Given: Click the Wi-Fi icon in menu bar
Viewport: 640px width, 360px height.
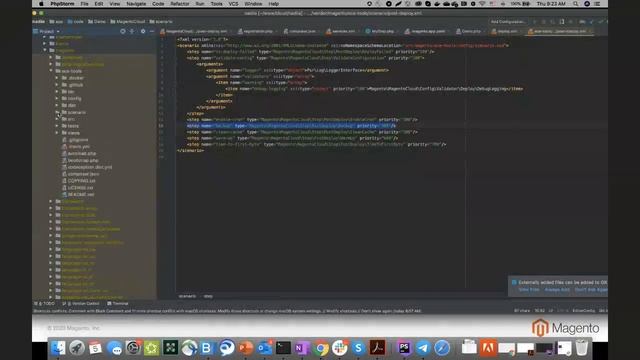Looking at the screenshot, I should [482, 4].
